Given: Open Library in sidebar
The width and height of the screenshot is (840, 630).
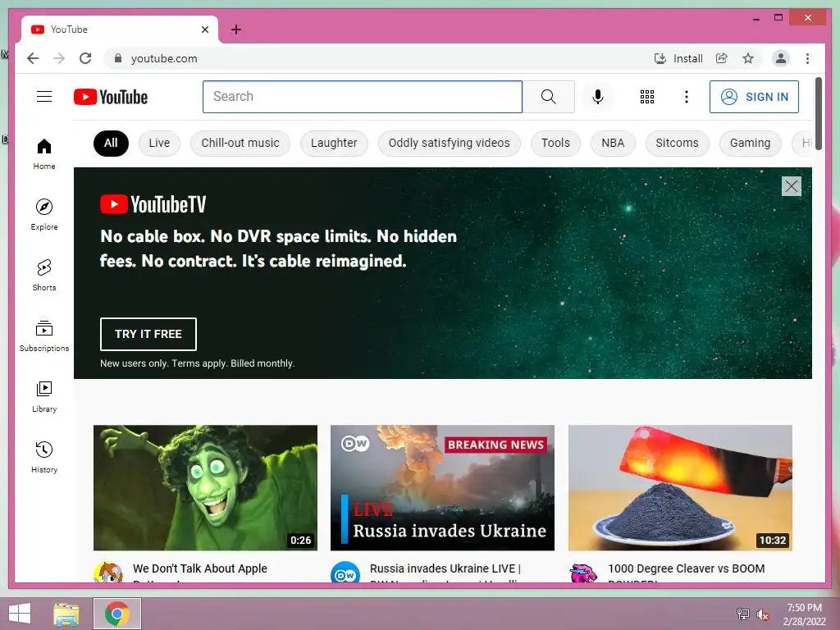Looking at the screenshot, I should (x=44, y=397).
